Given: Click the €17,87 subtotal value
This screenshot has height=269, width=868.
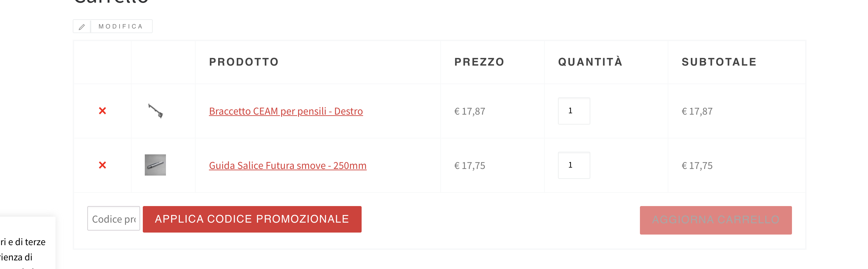Looking at the screenshot, I should (697, 111).
